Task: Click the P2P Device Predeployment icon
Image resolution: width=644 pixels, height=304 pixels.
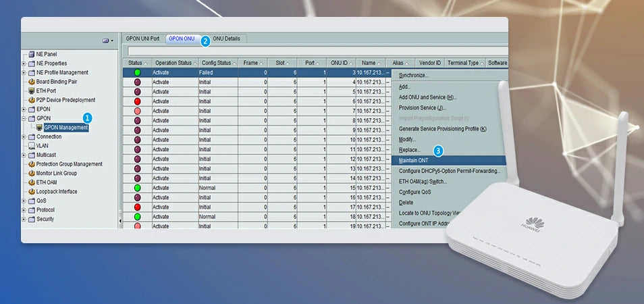Action: [x=31, y=100]
